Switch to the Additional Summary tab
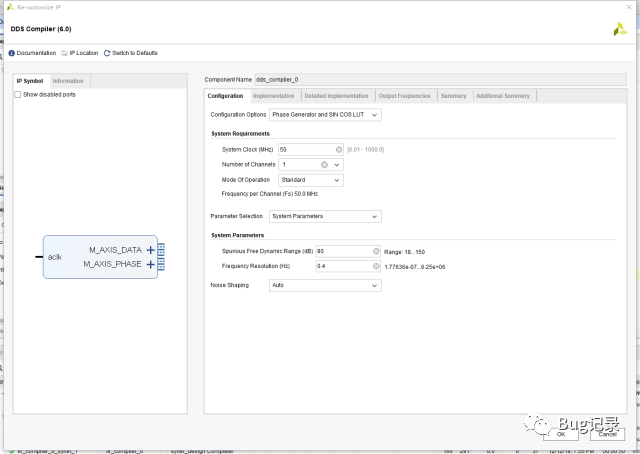The width and height of the screenshot is (640, 454). pyautogui.click(x=503, y=96)
